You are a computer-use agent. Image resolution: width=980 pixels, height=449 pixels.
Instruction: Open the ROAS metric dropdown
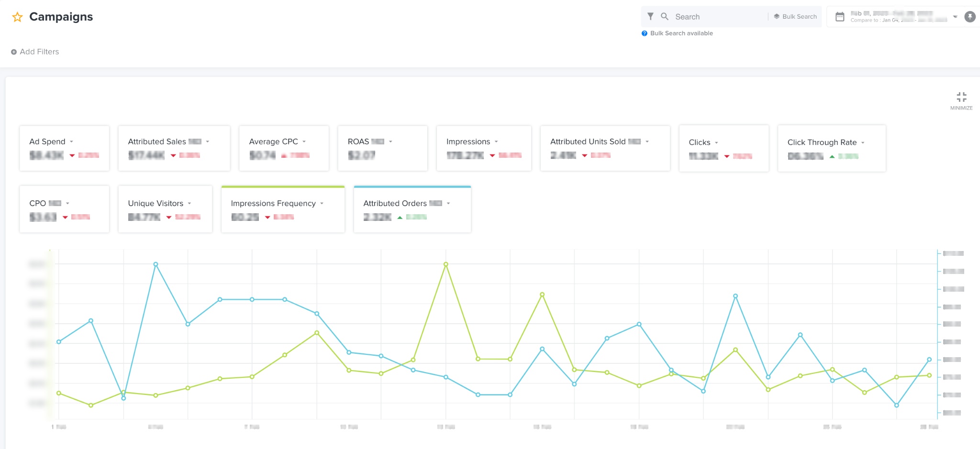pos(390,142)
